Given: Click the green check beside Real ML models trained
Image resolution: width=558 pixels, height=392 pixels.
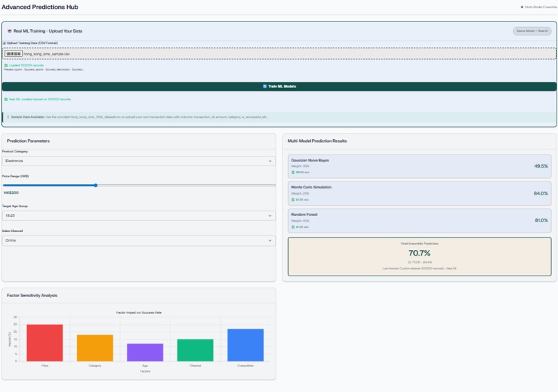Looking at the screenshot, I should point(6,99).
